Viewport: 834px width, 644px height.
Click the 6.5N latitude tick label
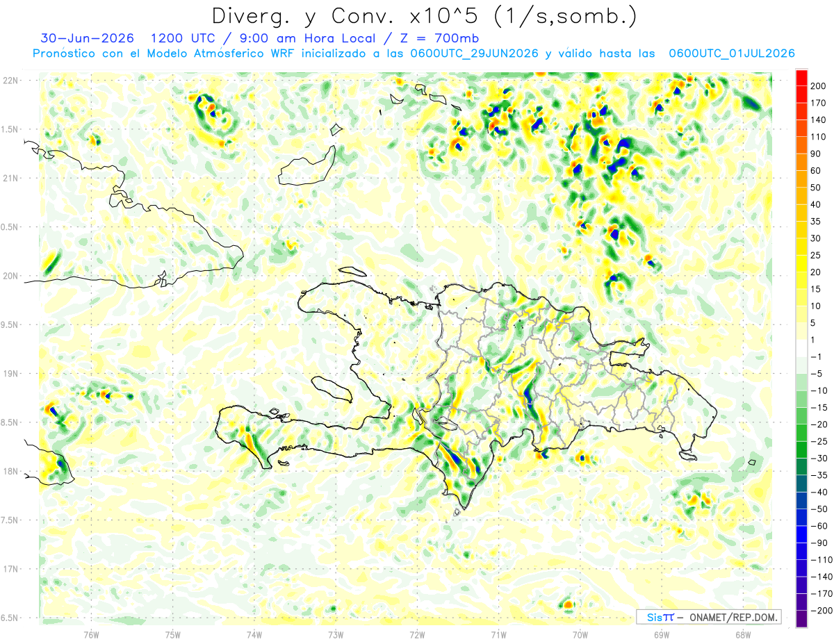10,618
